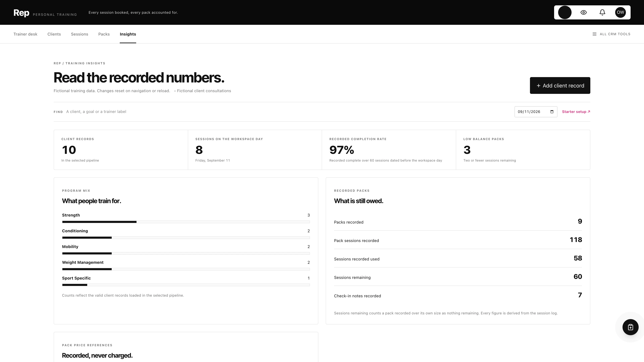Viewport: 644px width, 362px height.
Task: Open All CRM Tools menu
Action: click(x=611, y=34)
